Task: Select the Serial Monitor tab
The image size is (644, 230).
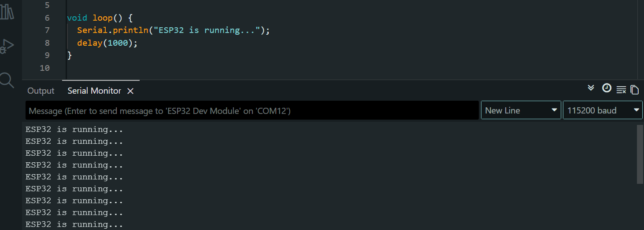Action: pos(94,91)
